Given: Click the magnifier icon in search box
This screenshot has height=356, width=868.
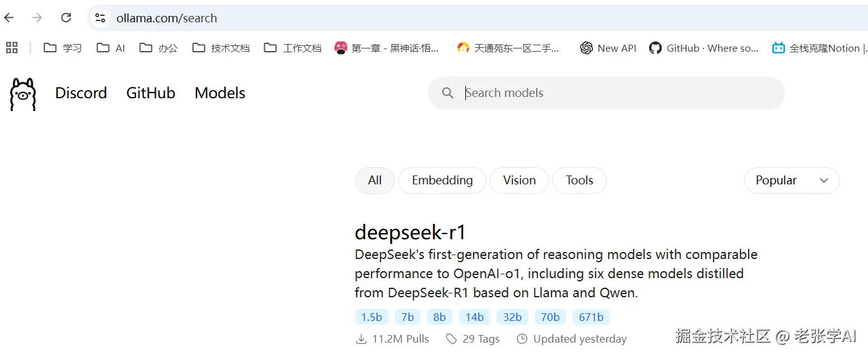Looking at the screenshot, I should (447, 93).
